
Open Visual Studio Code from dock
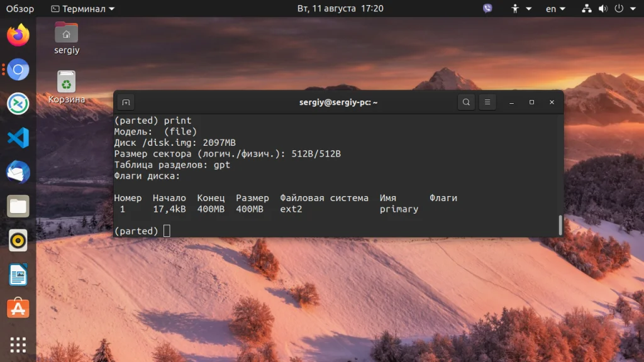(x=18, y=138)
